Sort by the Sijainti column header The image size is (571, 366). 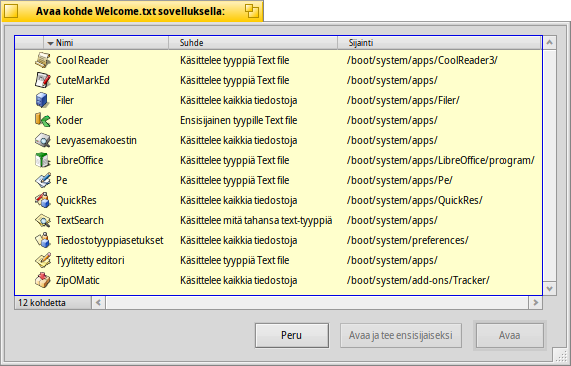439,43
